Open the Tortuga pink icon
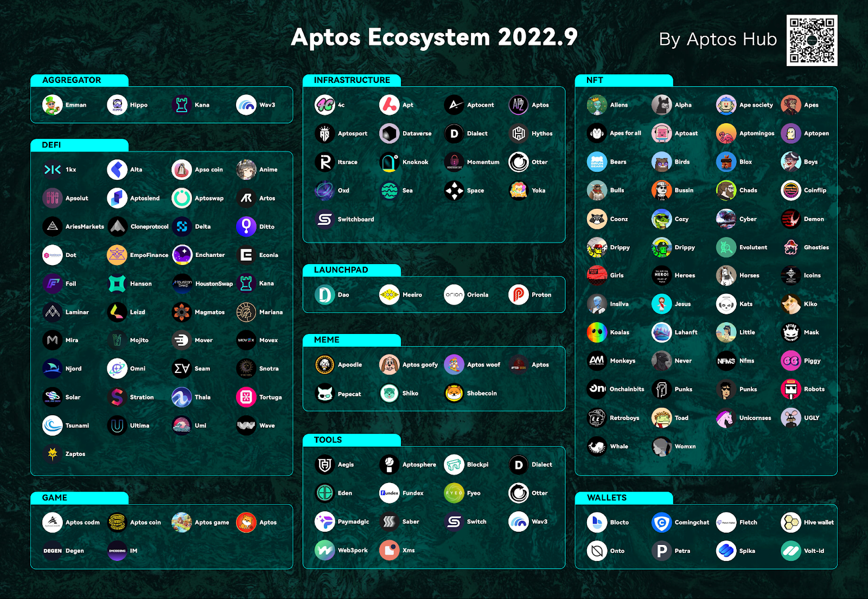868x599 pixels. (x=246, y=397)
